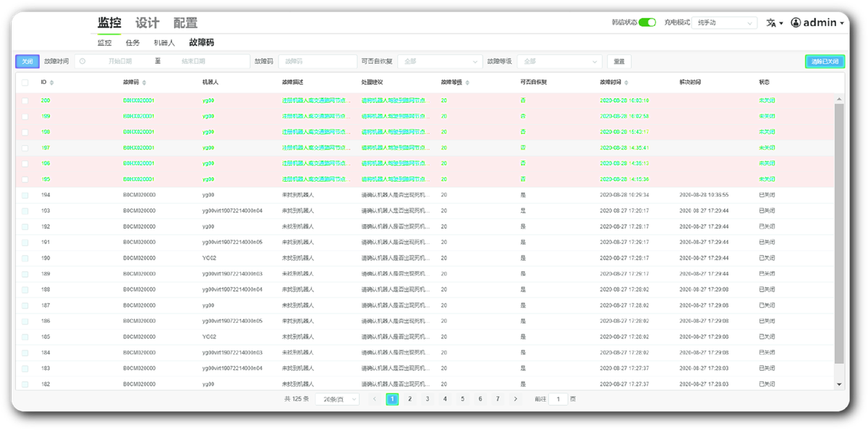Sort by 故障码 column sort arrows
This screenshot has height=430, width=868.
click(145, 83)
